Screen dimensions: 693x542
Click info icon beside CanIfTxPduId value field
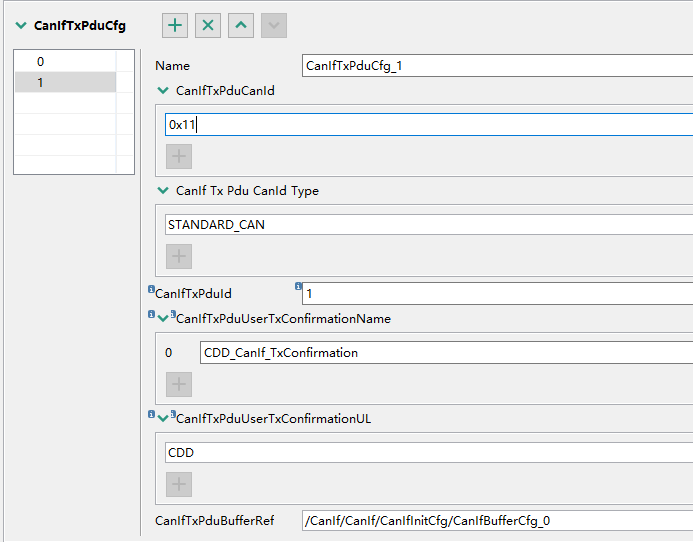pos(298,286)
